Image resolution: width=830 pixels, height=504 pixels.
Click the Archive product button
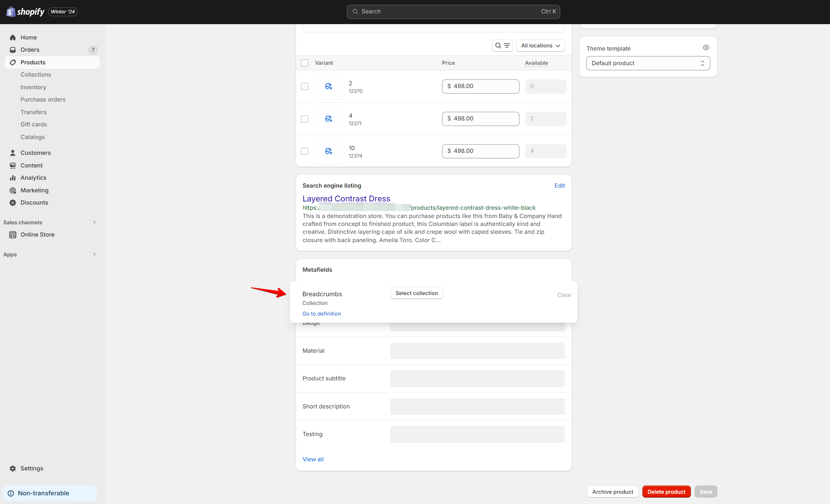[612, 492]
